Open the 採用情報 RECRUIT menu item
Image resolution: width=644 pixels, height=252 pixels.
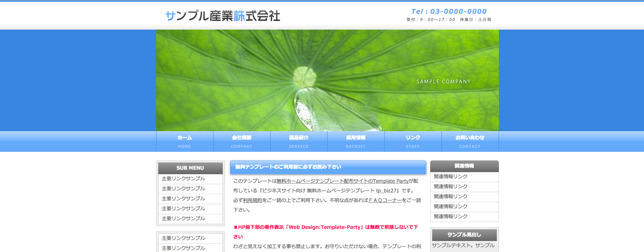356,141
